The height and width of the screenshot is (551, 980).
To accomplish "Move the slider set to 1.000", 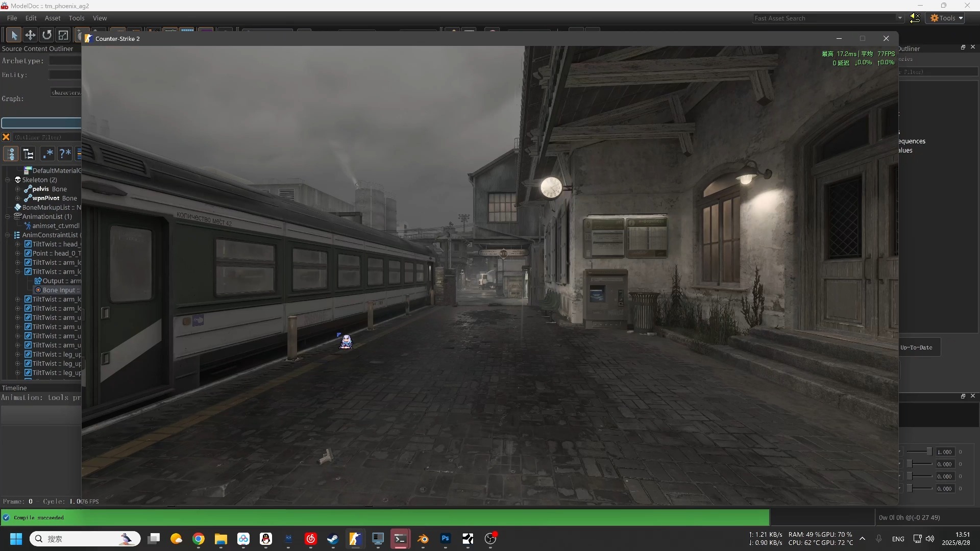I will coord(929,452).
